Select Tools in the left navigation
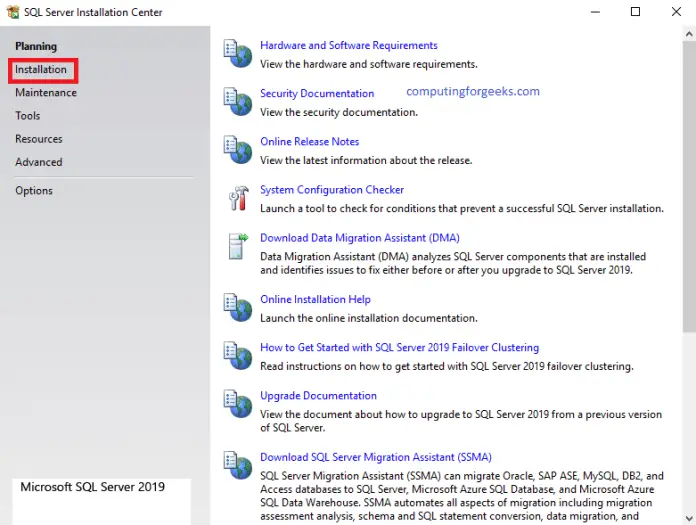This screenshot has width=696, height=525. pyautogui.click(x=28, y=116)
